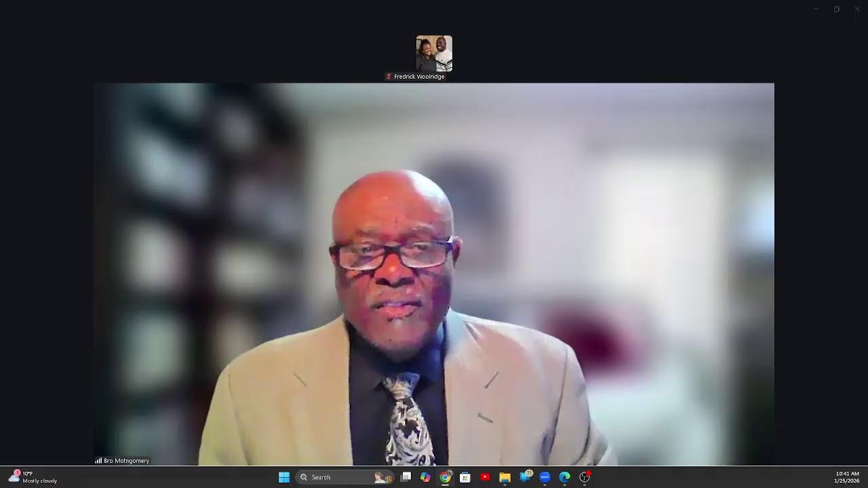Minimize the Zoom meeting window
Screen dimensions: 868x488
pos(816,9)
